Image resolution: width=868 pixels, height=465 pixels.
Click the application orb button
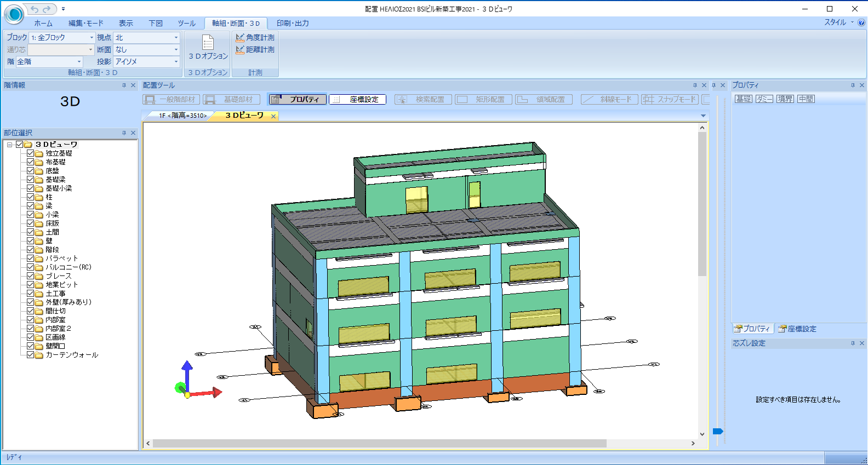(x=14, y=14)
